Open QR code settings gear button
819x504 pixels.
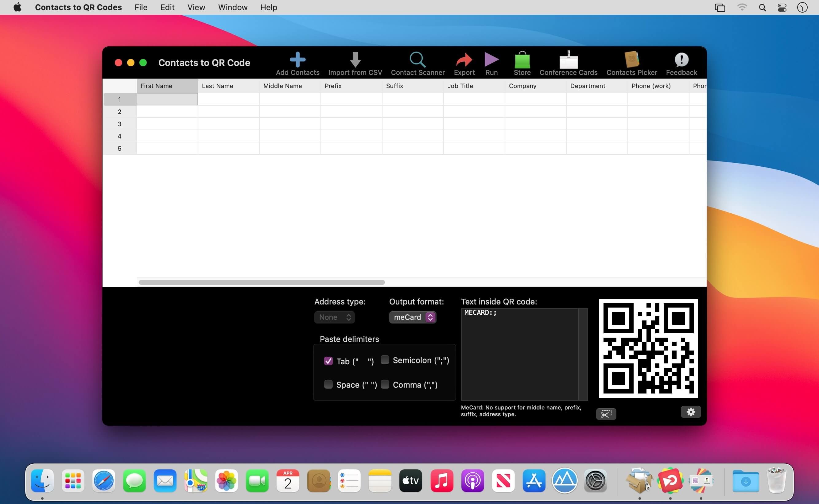click(691, 412)
